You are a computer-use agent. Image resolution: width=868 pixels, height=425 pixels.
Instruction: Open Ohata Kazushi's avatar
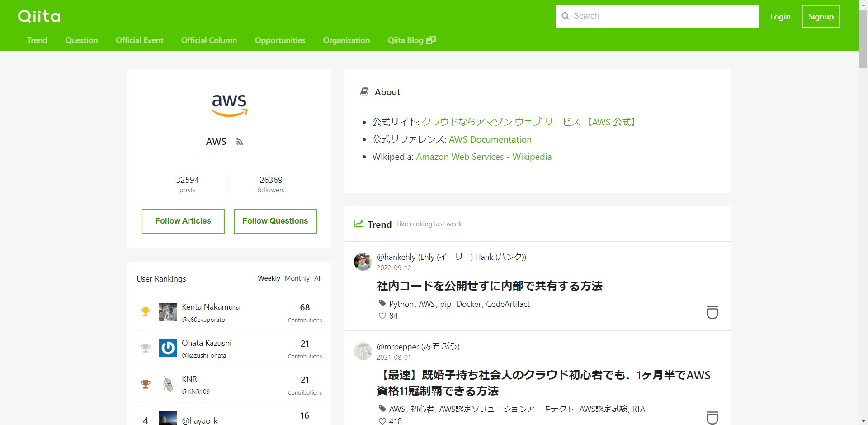(x=168, y=348)
